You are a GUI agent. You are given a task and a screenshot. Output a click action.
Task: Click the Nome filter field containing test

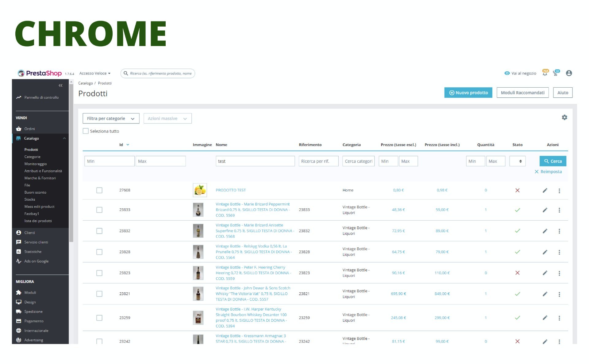(x=255, y=161)
